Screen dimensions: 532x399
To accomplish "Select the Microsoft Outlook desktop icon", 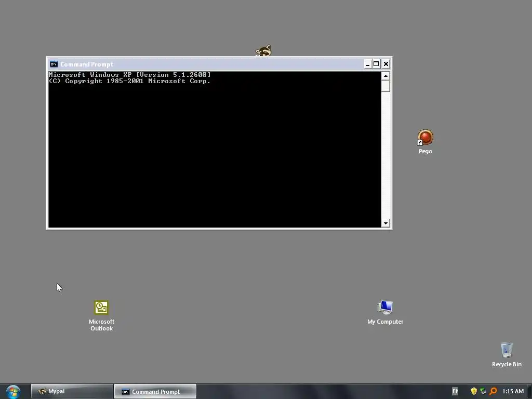I will 101,316.
